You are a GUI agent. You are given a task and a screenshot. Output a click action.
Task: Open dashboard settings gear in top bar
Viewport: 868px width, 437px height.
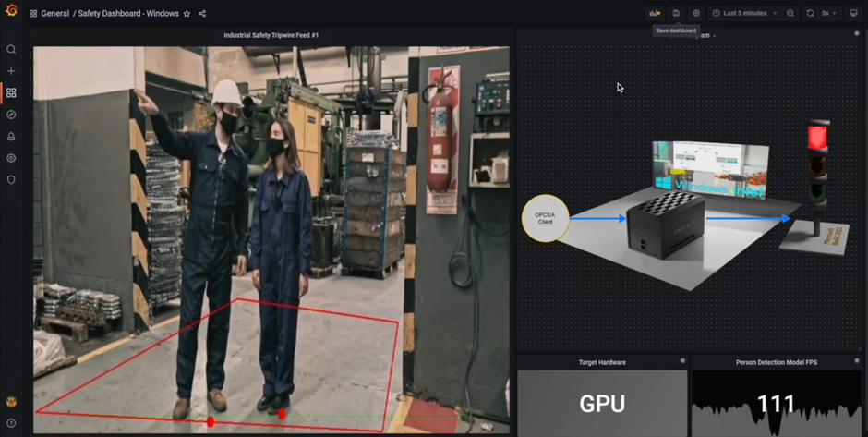click(x=696, y=13)
